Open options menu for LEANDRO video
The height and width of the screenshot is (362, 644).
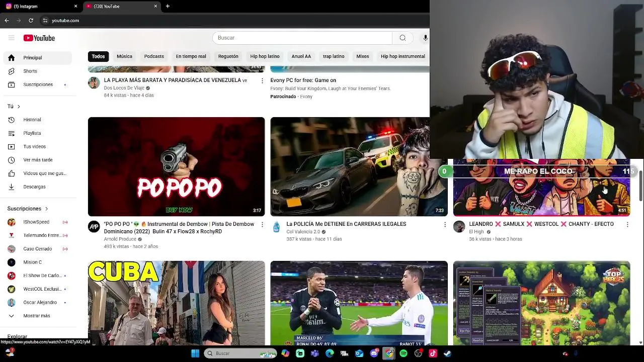pyautogui.click(x=627, y=224)
